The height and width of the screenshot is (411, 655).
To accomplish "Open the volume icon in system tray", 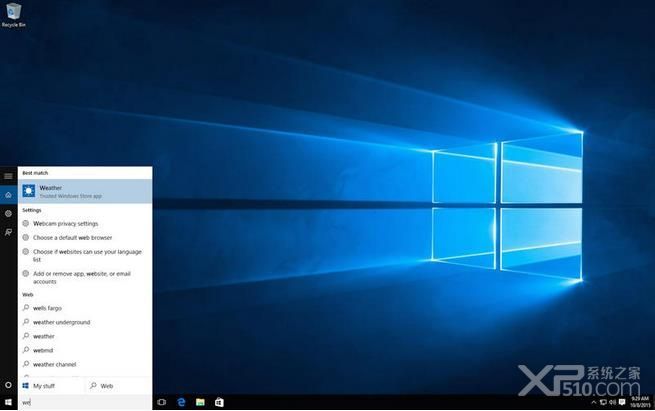I will [x=612, y=402].
